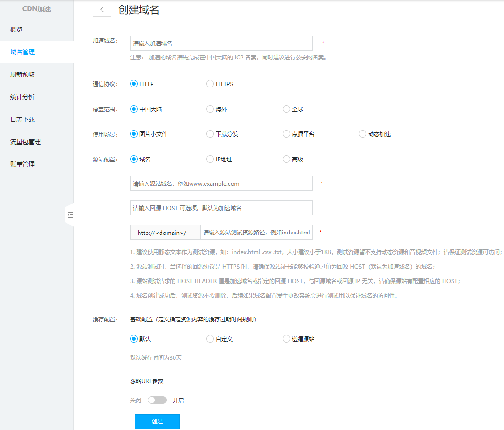
Task: Select 海外 coverage range option
Action: tap(210, 109)
